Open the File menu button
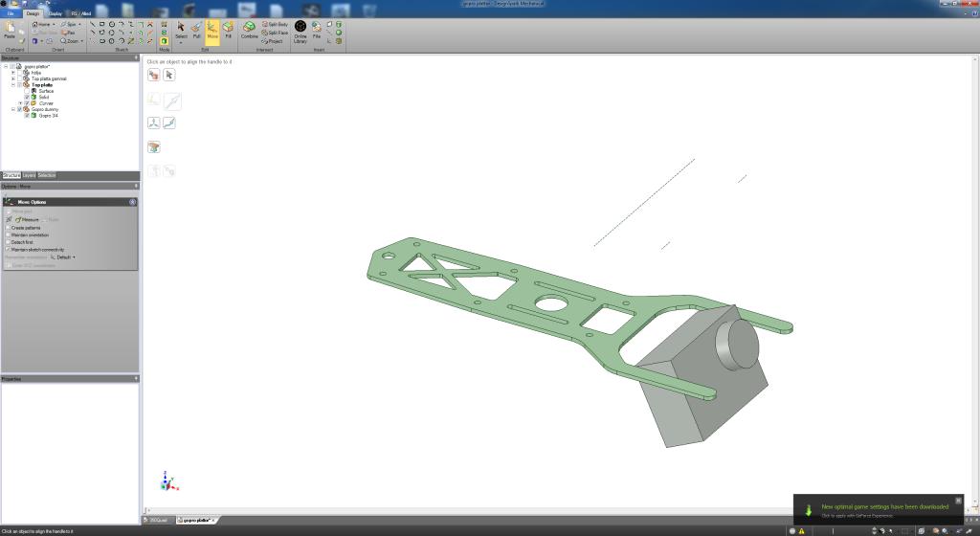Screen dimensions: 980x536 [x=11, y=13]
